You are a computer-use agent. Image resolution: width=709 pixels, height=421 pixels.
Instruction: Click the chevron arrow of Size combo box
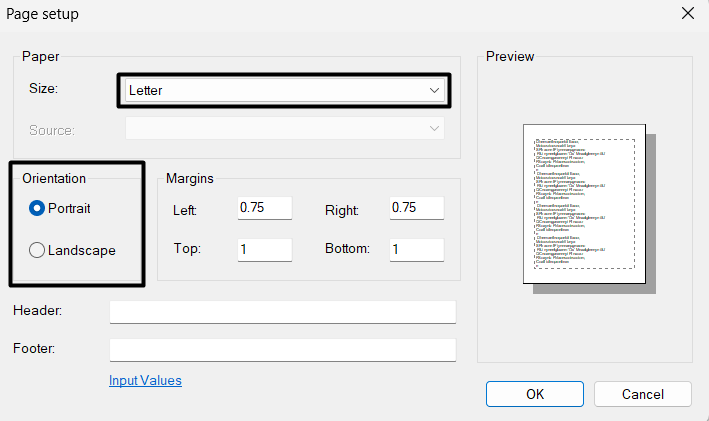pos(435,90)
